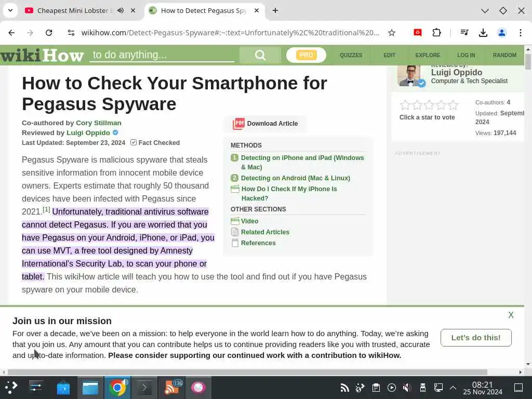The image size is (532, 399).
Task: Open the media player tray icon
Action: tap(392, 388)
